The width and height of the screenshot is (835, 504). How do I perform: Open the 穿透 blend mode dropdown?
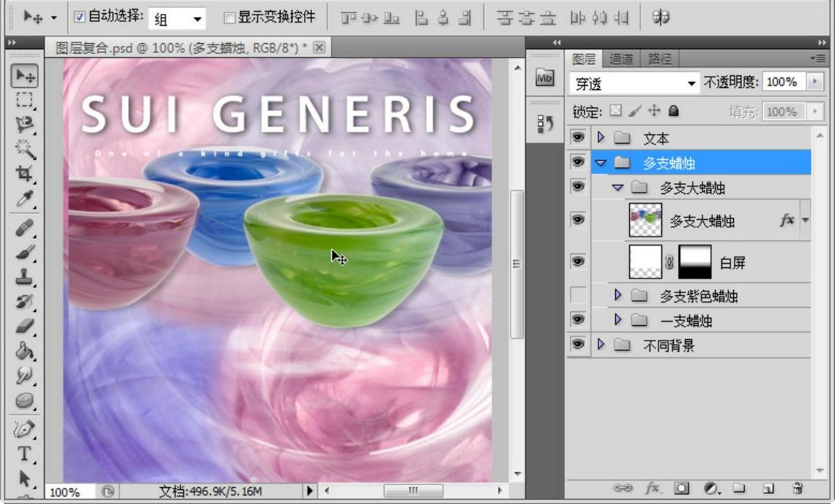click(634, 84)
